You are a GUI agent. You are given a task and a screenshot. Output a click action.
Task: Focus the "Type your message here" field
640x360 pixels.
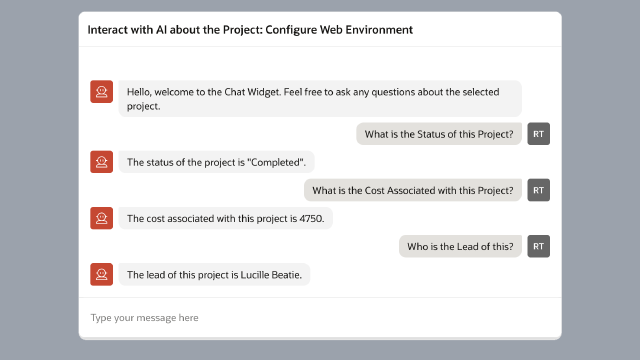[x=320, y=318]
